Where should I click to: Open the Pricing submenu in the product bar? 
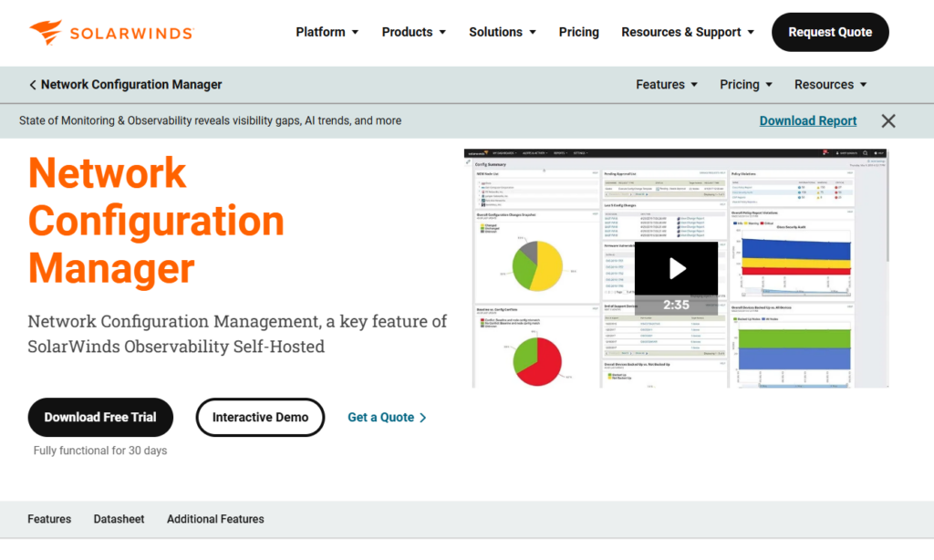point(746,85)
